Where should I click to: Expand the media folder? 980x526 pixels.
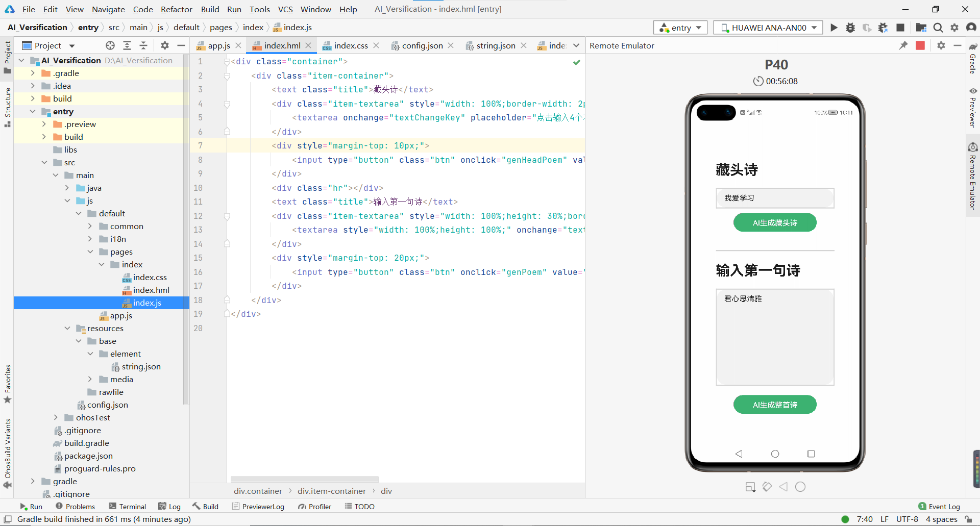(x=90, y=379)
